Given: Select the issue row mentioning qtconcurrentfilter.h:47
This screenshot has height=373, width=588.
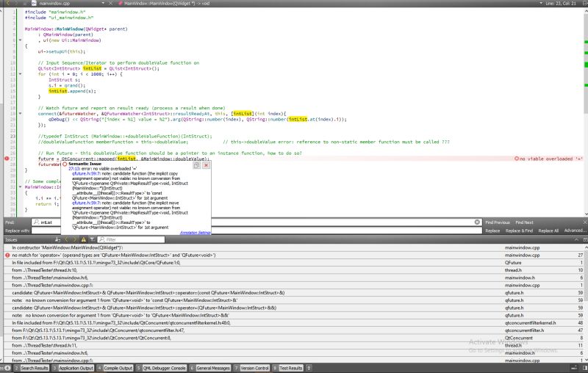Looking at the screenshot, I should [x=293, y=330].
